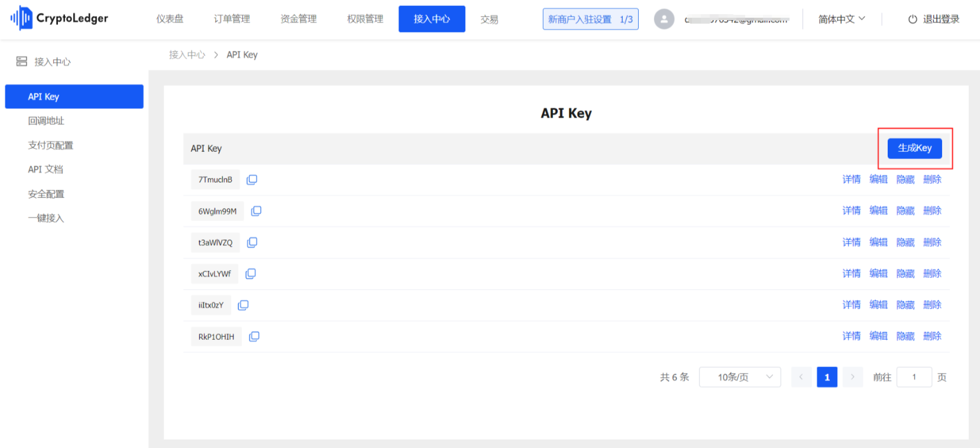Select the 接入中心 top menu tab
The height and width of the screenshot is (448, 980).
pyautogui.click(x=432, y=19)
